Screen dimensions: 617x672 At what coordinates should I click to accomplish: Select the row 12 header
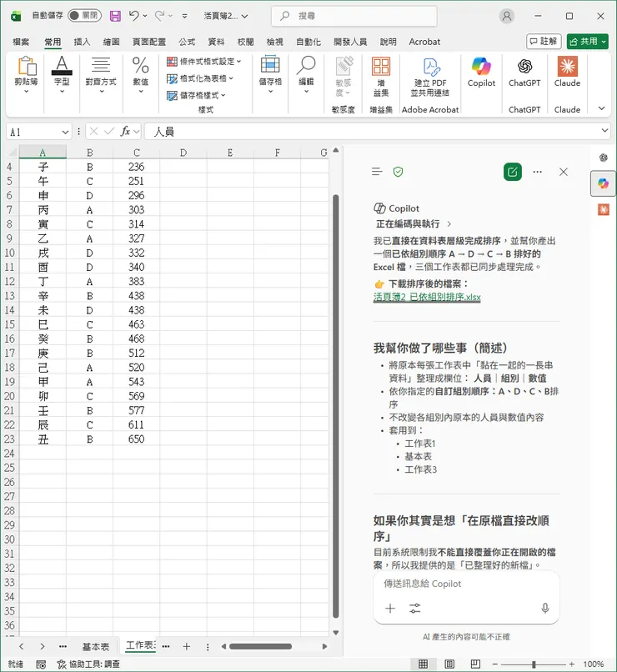(x=9, y=282)
